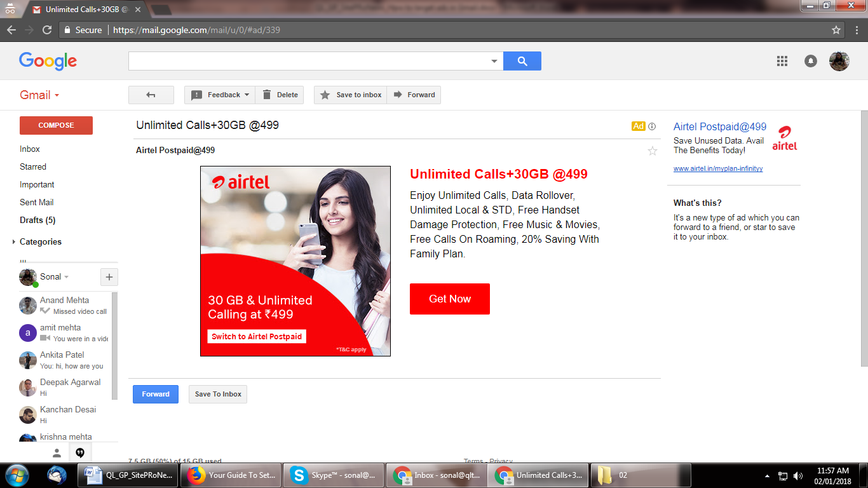Open Kanchan Desai chat
Viewport: 868px width, 488px height.
pyautogui.click(x=65, y=415)
